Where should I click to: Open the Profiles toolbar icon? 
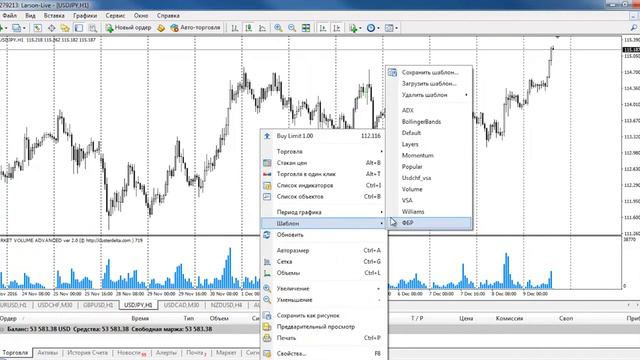click(x=16, y=28)
